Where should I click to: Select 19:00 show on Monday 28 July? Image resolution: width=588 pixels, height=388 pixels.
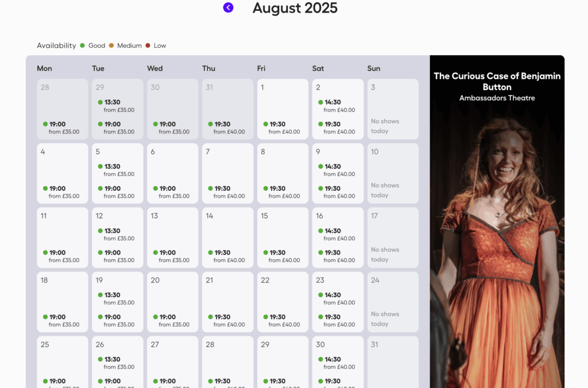(x=61, y=128)
